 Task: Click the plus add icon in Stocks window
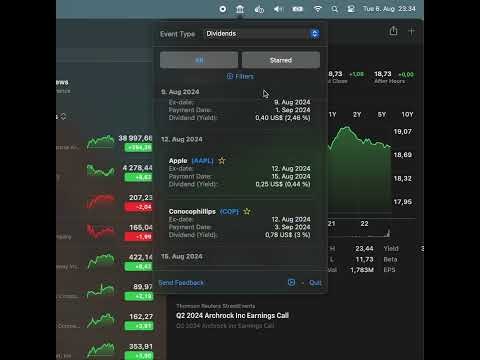[412, 32]
